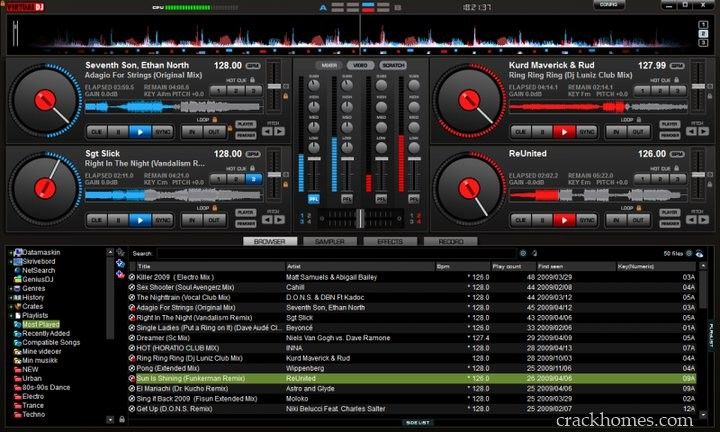This screenshot has height=432, width=720.
Task: Adjust the pitch slider on the ReUnited deck
Action: [x=698, y=175]
